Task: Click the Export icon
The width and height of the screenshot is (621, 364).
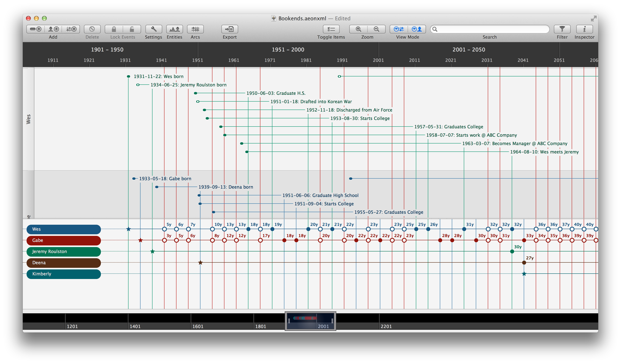Action: pos(229,29)
